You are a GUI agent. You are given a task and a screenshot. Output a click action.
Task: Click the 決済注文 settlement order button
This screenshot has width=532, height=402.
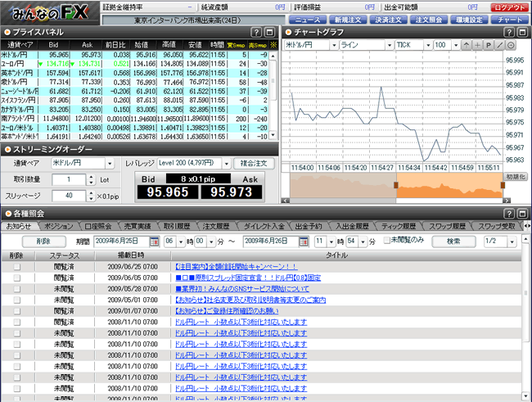coord(388,20)
